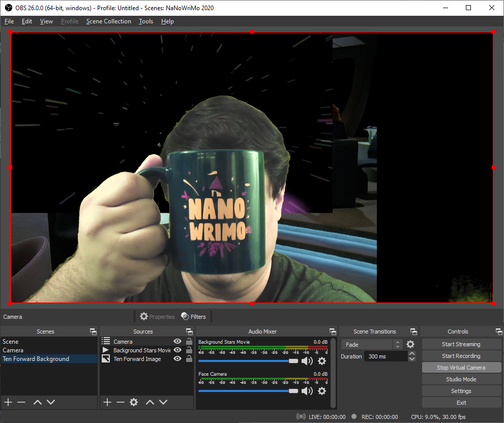Screen dimensions: 504x423
Task: Select the Camera scene in Scenes list
Action: pos(49,350)
